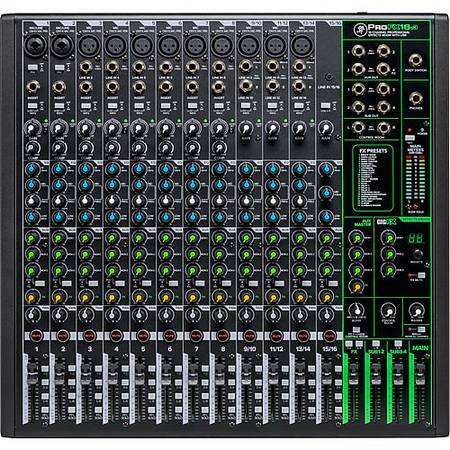Toggle the FX Mute switch
The height and width of the screenshot is (450, 450).
coord(421,275)
